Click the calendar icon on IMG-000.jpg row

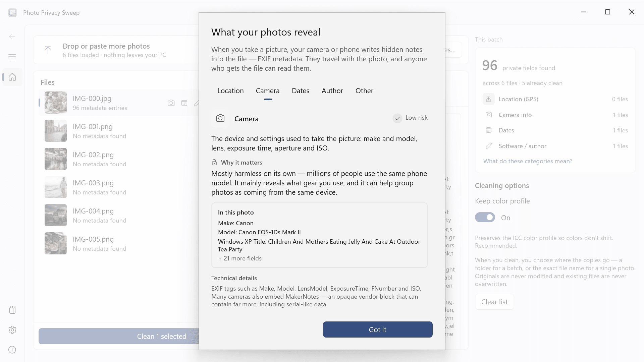click(184, 103)
